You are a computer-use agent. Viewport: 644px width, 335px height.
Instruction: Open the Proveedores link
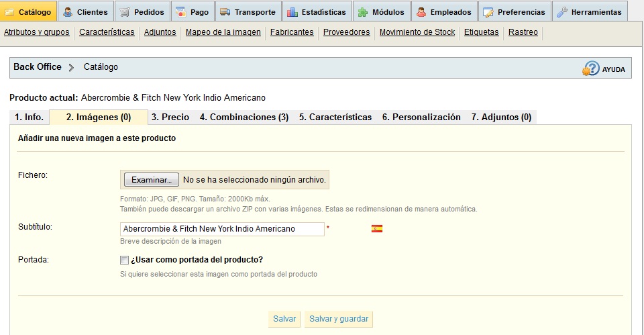[x=347, y=32]
